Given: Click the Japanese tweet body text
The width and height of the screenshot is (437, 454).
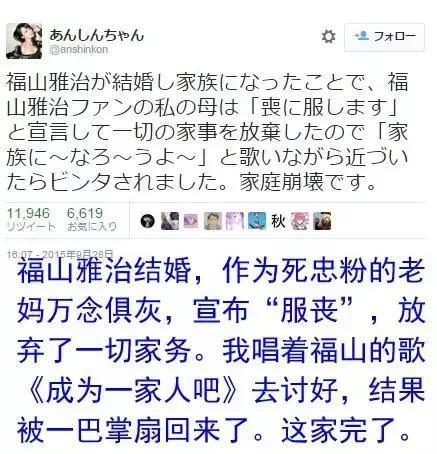Looking at the screenshot, I should tap(207, 132).
